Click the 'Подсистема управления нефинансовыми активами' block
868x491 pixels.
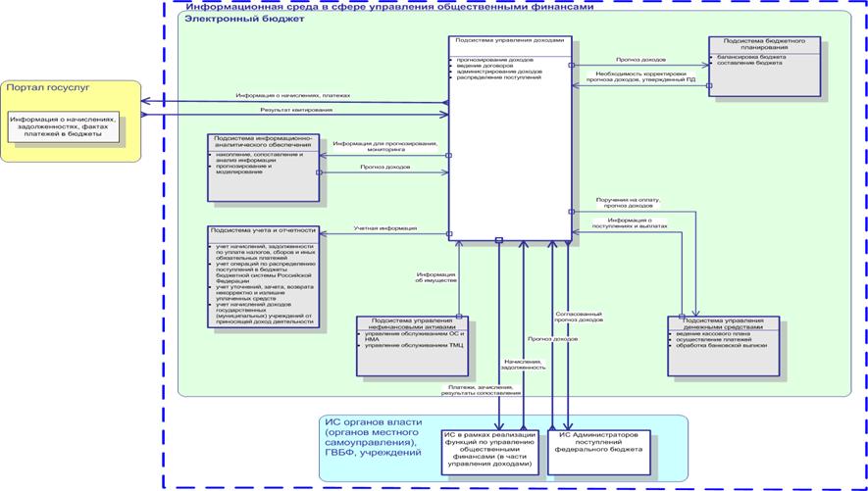[411, 346]
